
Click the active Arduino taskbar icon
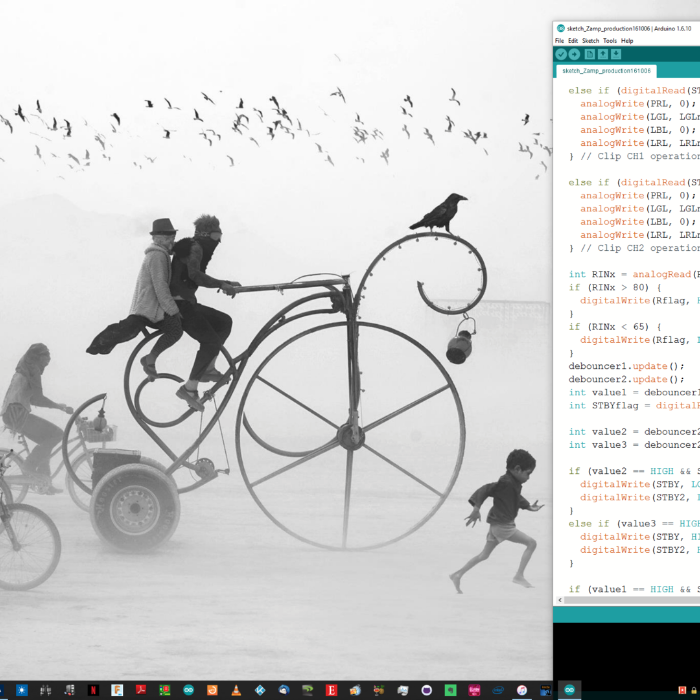pyautogui.click(x=569, y=690)
